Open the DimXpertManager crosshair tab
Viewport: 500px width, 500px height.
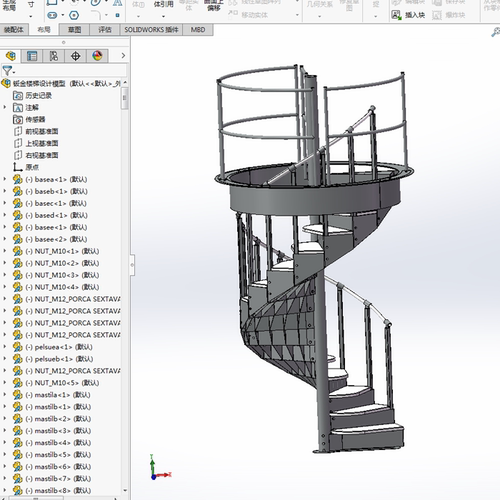(76, 56)
